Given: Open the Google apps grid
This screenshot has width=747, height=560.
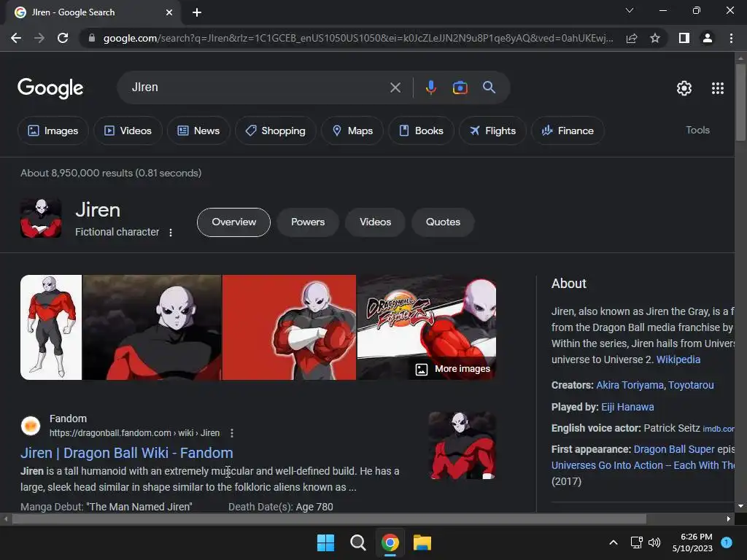Looking at the screenshot, I should (718, 88).
